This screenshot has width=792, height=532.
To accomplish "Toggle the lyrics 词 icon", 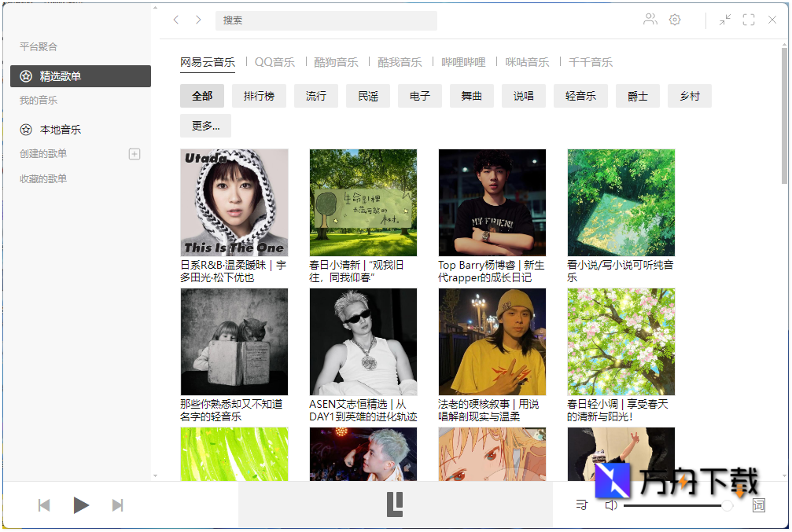I will (x=759, y=505).
